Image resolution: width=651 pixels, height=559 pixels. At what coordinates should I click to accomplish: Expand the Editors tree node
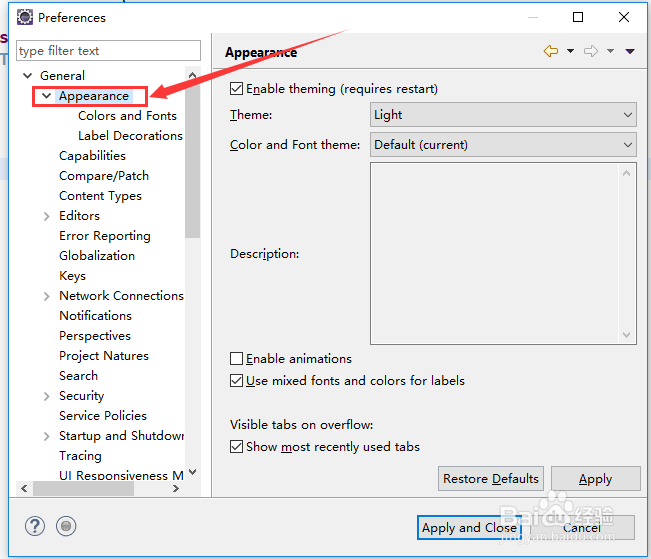click(46, 216)
